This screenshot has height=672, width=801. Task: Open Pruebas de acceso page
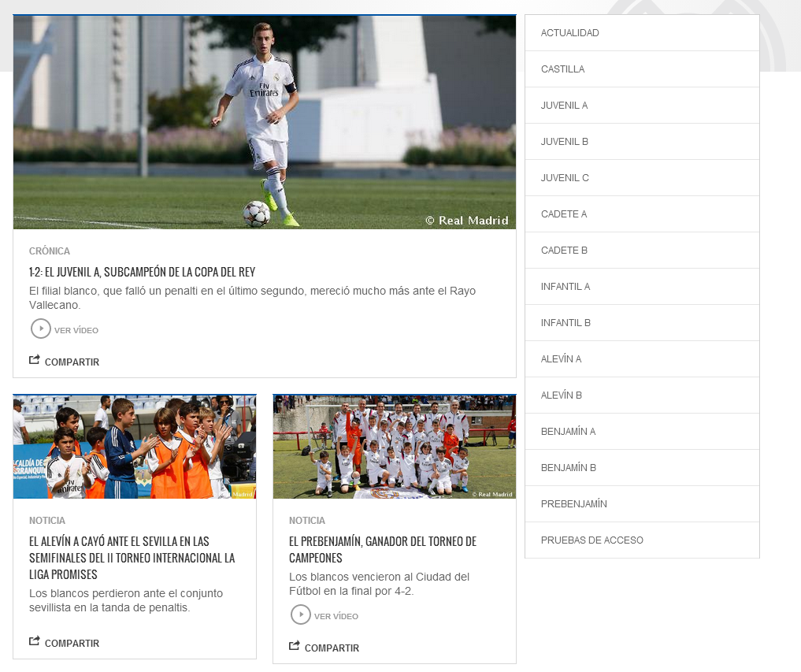[x=642, y=540]
